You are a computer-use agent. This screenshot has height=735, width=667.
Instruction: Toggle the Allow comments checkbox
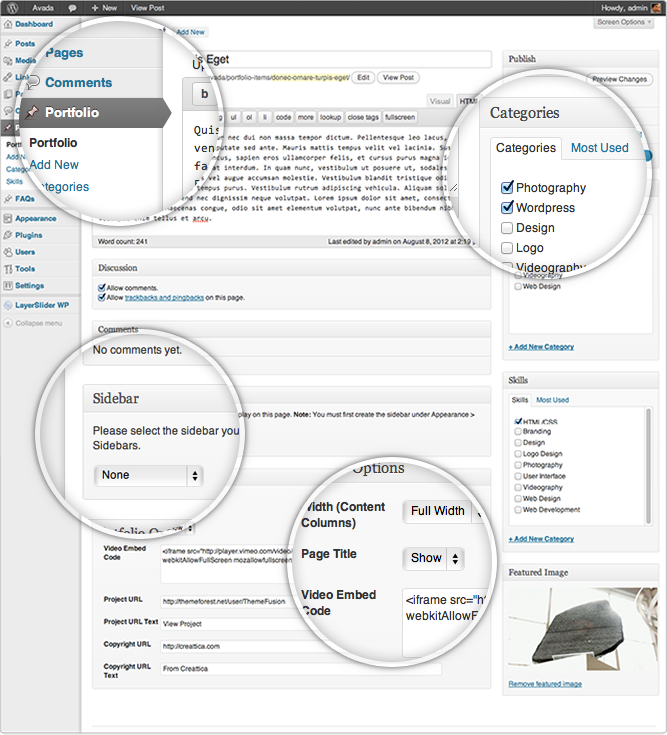tap(102, 288)
